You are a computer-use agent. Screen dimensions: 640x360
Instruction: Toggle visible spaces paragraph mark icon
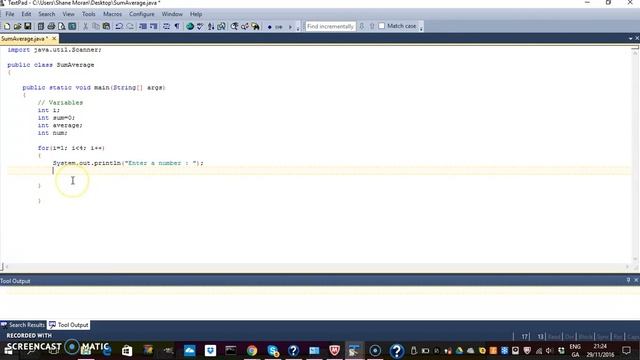point(177,26)
